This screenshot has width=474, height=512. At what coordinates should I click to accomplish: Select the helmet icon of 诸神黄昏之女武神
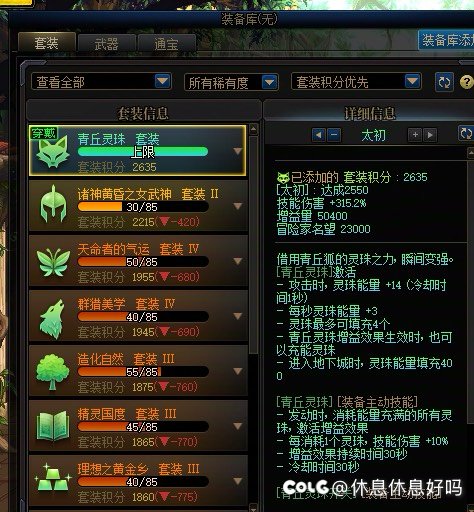[53, 204]
